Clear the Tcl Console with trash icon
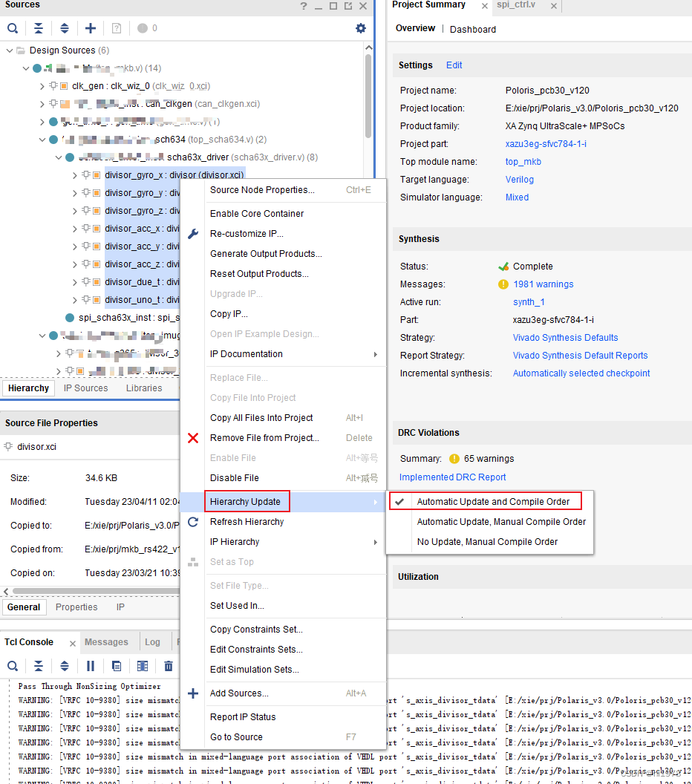Viewport: 692px width, 784px height. click(x=169, y=666)
